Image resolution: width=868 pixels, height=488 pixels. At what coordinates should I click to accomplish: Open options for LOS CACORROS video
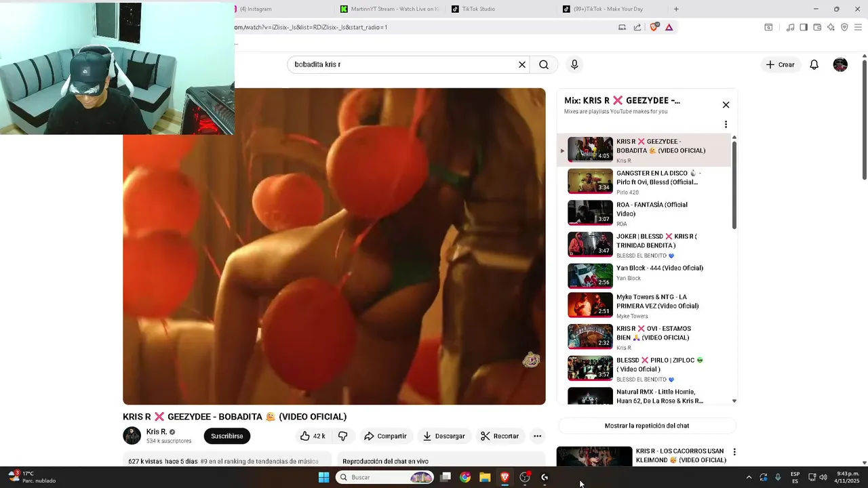pos(734,452)
